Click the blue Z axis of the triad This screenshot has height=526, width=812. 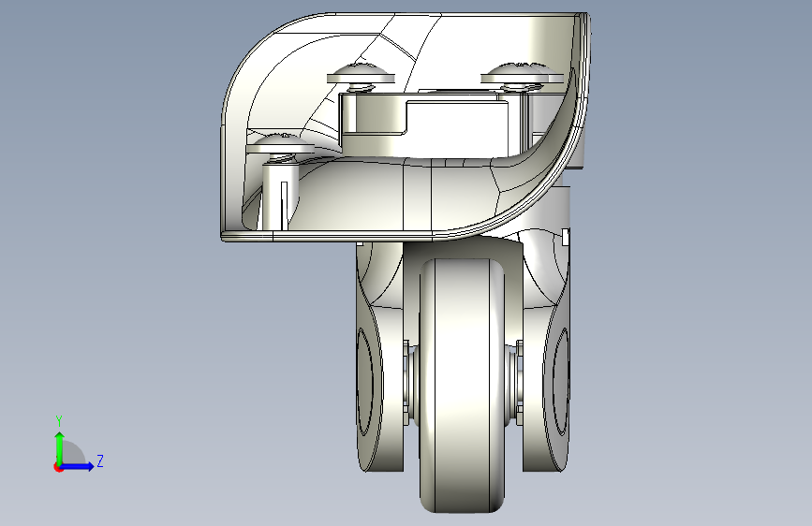click(x=78, y=466)
